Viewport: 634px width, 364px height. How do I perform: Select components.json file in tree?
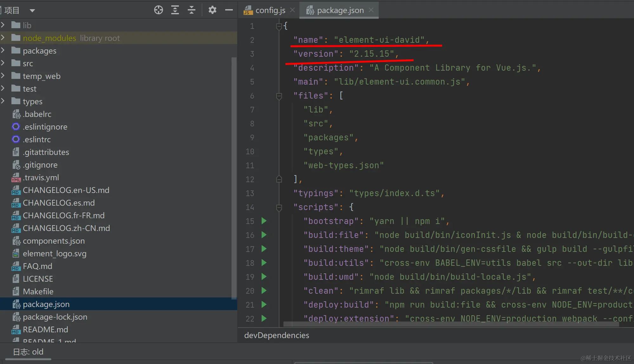click(53, 241)
